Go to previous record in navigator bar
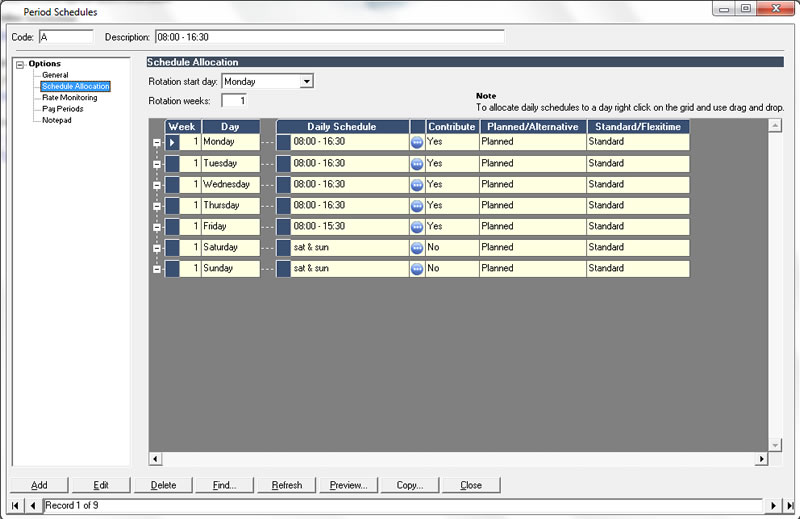Viewport: 800px width, 519px height. [x=33, y=506]
